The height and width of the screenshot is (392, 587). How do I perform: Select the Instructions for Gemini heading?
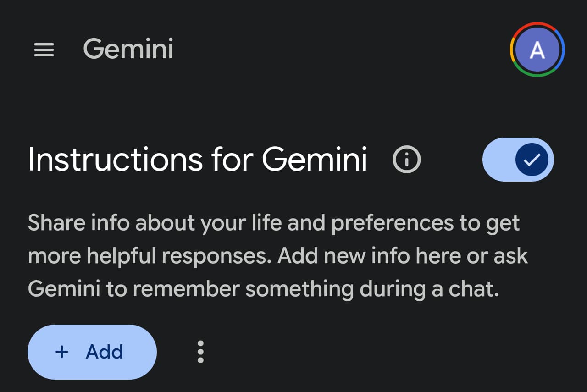pos(197,160)
